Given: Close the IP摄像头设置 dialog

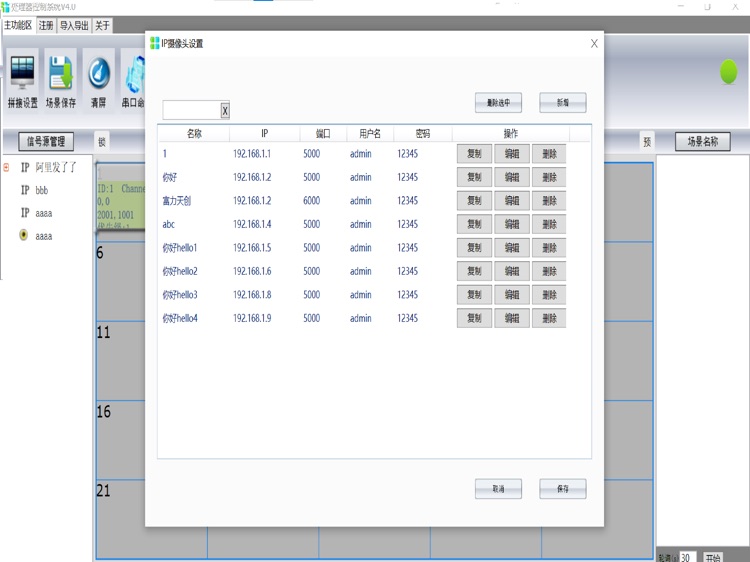Looking at the screenshot, I should (x=594, y=44).
